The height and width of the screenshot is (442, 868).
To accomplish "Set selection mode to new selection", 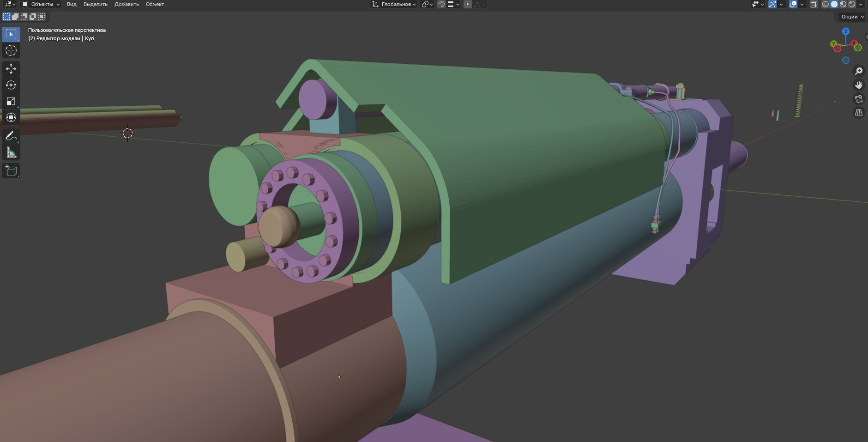I will [6, 17].
